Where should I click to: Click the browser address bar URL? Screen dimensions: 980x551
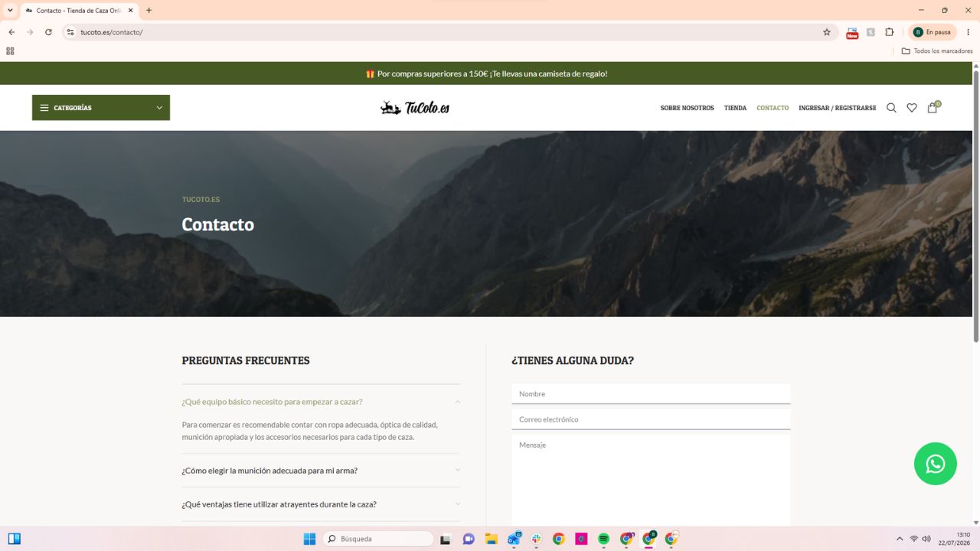(112, 32)
